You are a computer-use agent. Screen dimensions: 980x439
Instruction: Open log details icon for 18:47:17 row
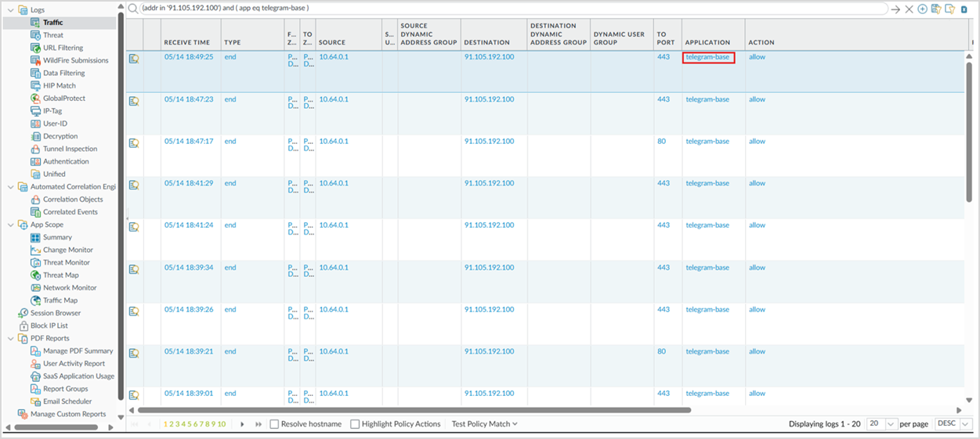134,142
